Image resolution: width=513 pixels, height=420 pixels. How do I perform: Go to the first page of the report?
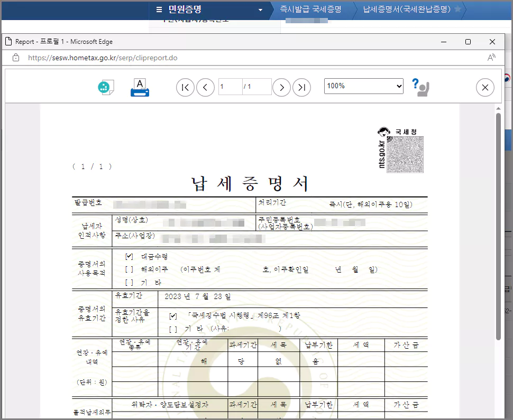[x=185, y=87]
